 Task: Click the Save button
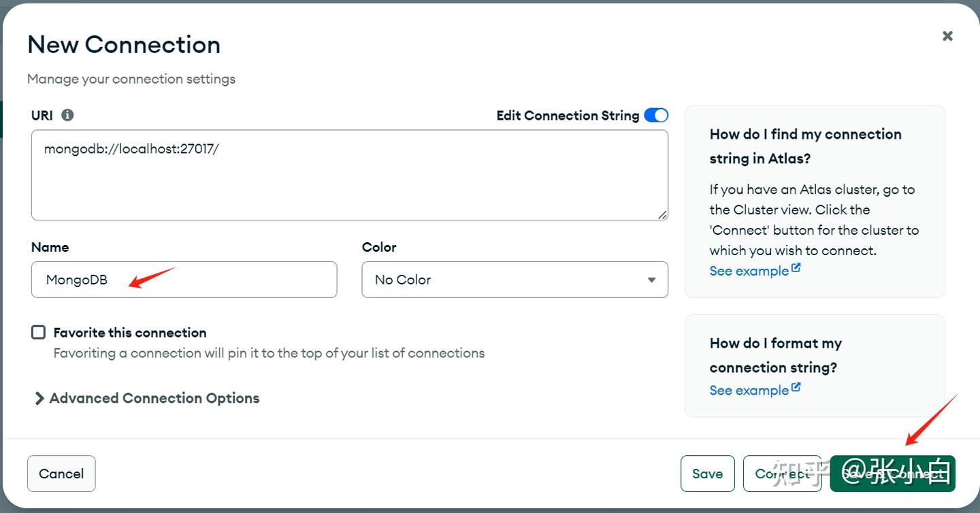(707, 474)
